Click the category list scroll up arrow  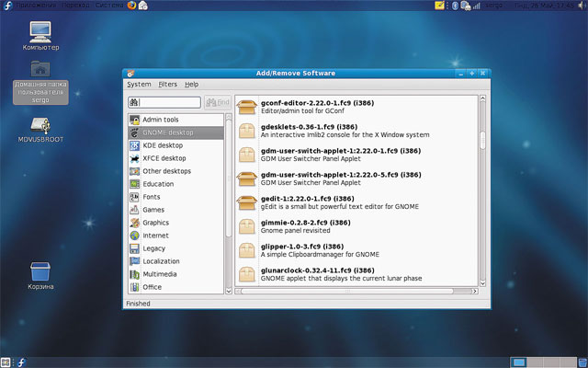coord(229,117)
